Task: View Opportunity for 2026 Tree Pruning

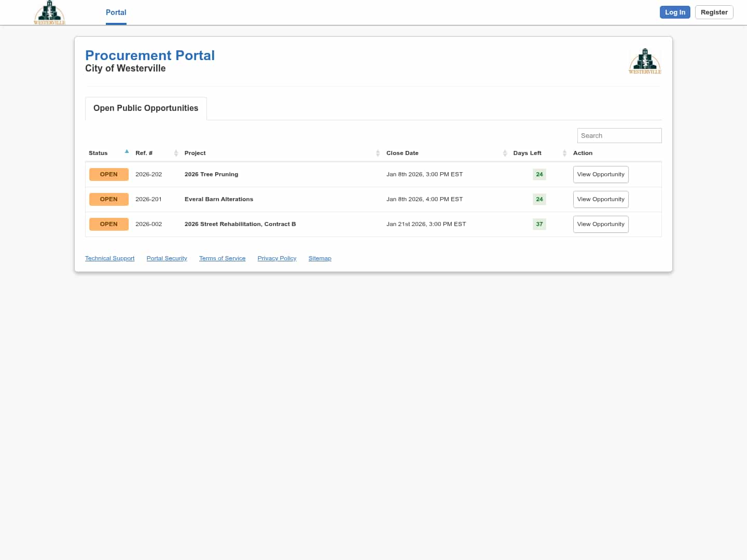Action: [x=600, y=175]
